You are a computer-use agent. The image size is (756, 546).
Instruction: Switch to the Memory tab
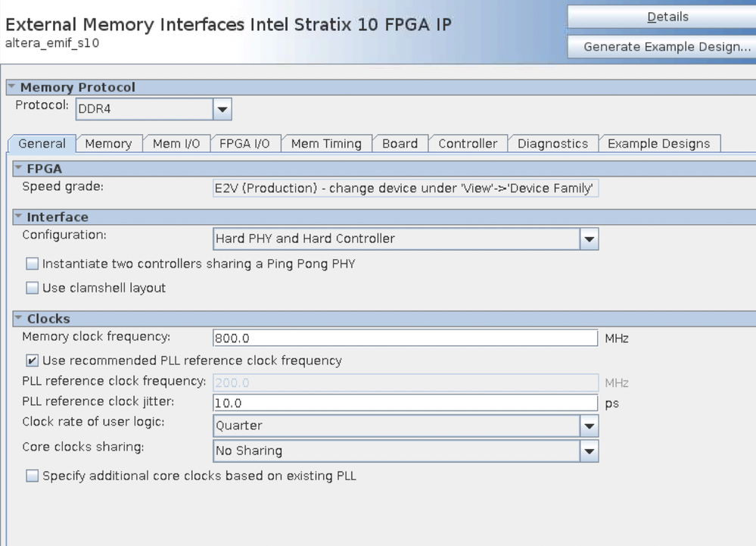[108, 144]
